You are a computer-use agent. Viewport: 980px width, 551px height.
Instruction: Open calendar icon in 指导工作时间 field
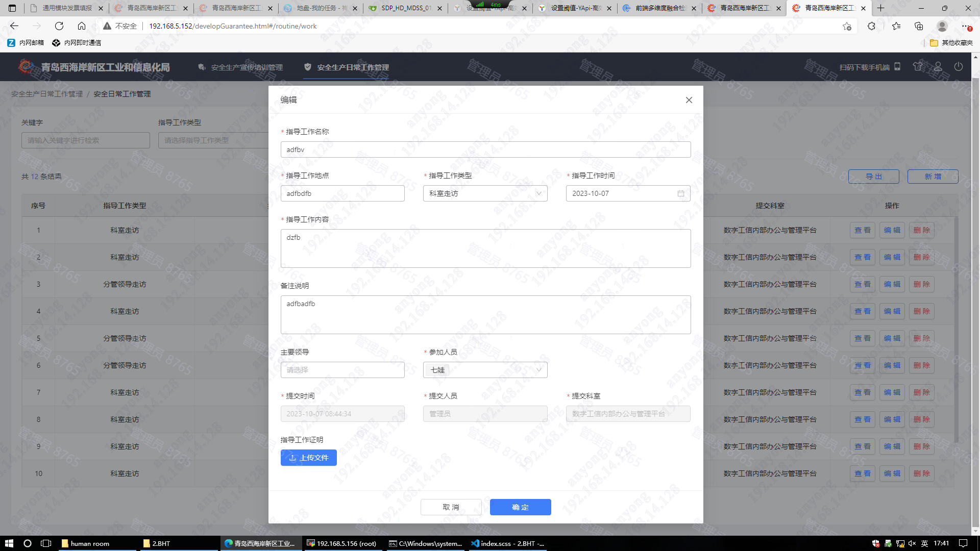coord(680,193)
